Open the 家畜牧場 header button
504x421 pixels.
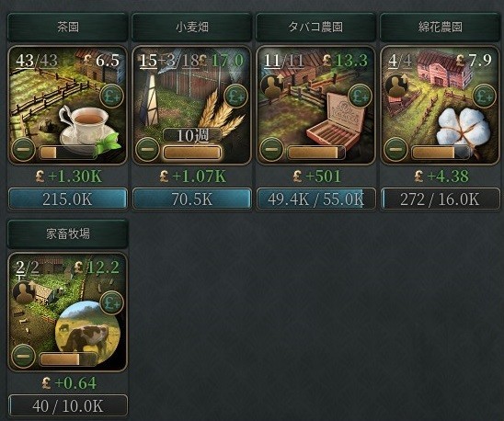coord(67,233)
